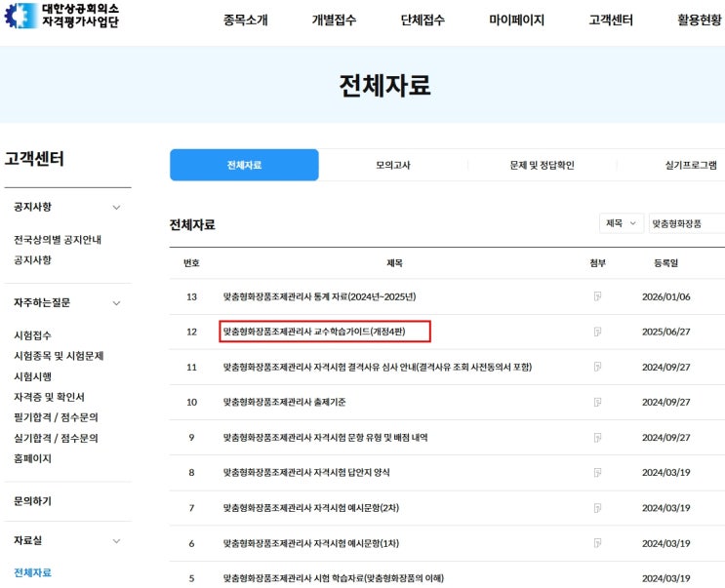Viewport: 725px width, 588px height.
Task: Open attachment icon for row 13
Action: pyautogui.click(x=597, y=296)
